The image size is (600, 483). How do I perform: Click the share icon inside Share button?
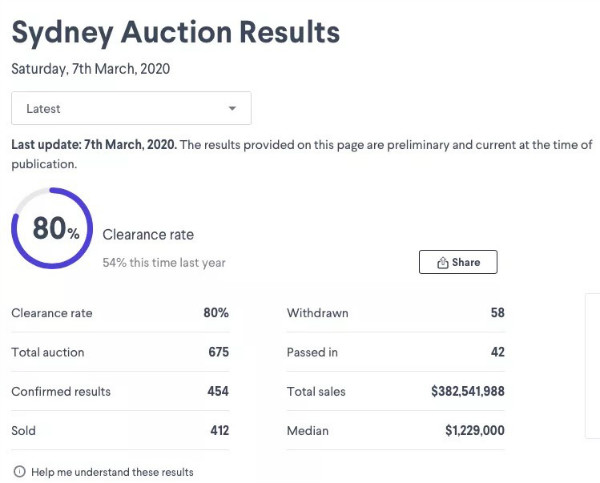click(442, 263)
